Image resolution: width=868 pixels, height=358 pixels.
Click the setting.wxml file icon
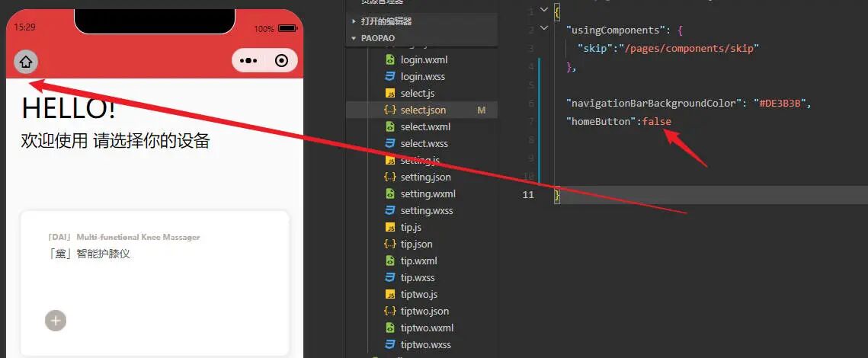389,193
